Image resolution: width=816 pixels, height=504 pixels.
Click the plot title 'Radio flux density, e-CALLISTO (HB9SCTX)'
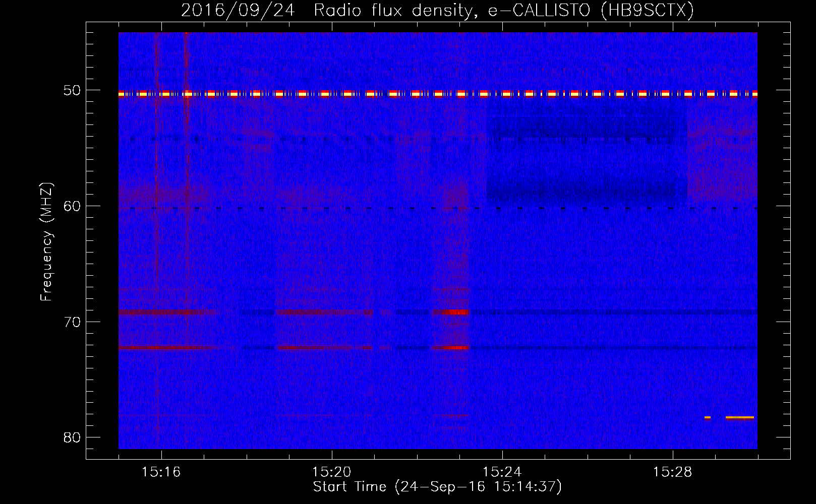coord(503,10)
